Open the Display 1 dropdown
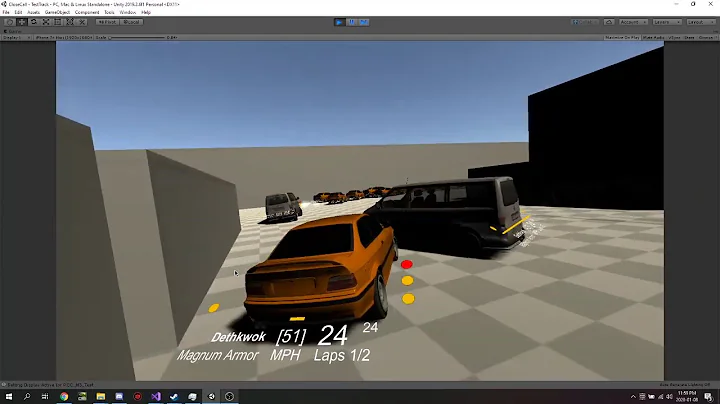Image resolution: width=720 pixels, height=404 pixels. 17,37
